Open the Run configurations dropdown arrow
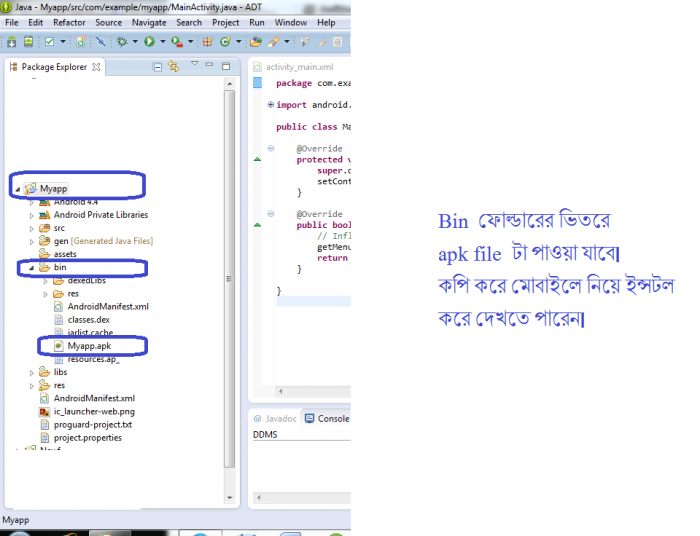700x536 pixels. 162,42
